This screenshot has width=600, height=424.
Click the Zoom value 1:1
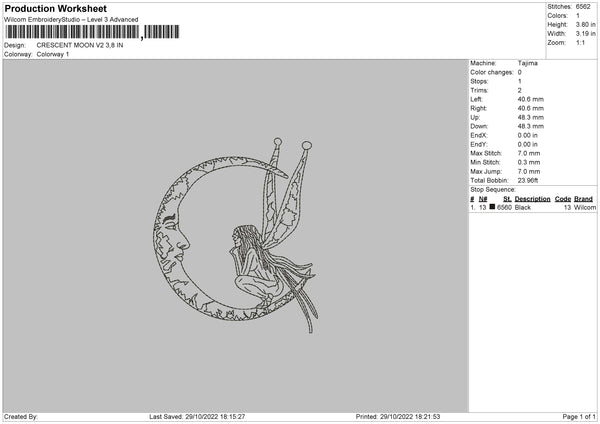pyautogui.click(x=580, y=42)
